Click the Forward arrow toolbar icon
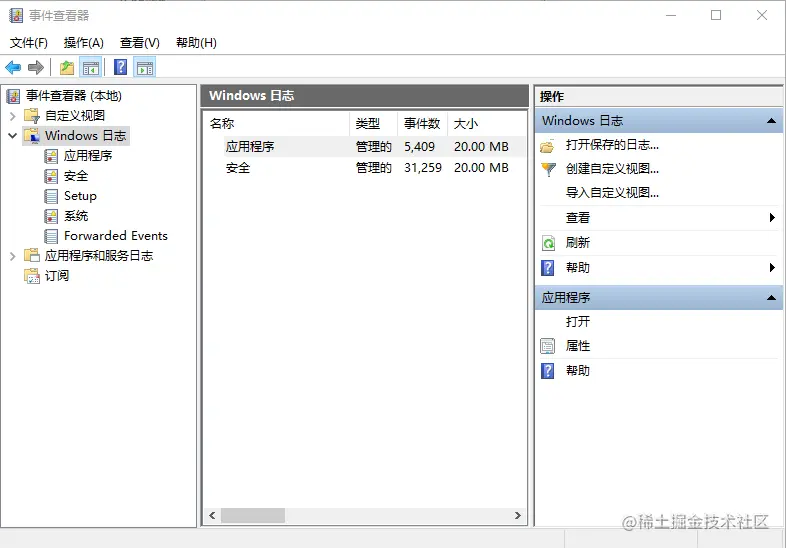The image size is (786, 548). (36, 67)
